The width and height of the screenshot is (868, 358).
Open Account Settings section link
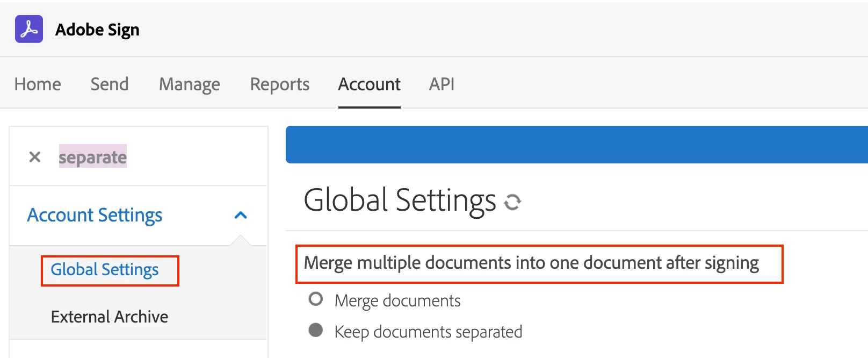click(95, 215)
